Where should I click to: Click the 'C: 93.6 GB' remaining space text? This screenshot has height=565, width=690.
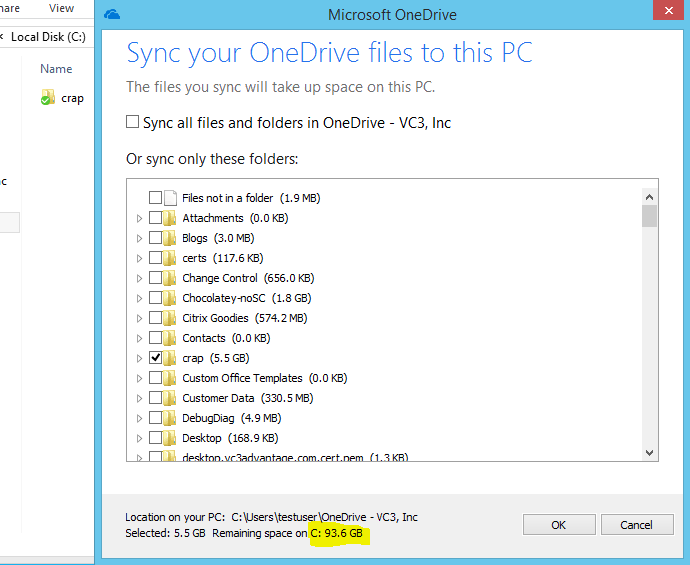click(x=337, y=533)
